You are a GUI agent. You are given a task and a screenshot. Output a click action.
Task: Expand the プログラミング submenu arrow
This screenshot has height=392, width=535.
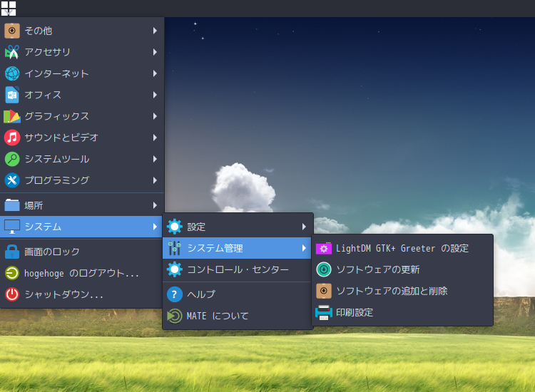tap(155, 180)
